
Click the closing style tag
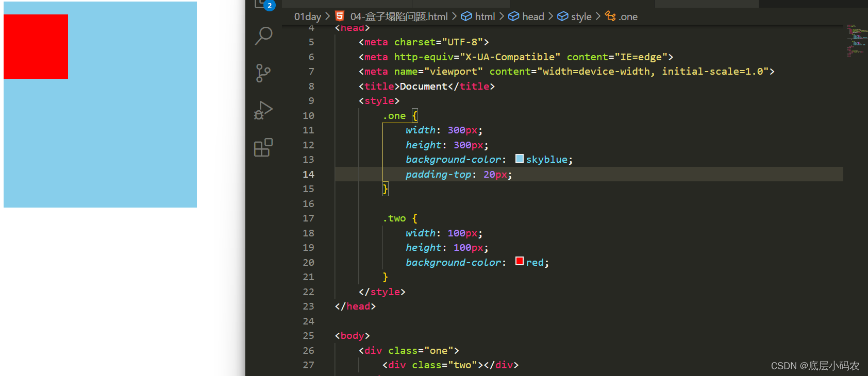[x=382, y=292]
